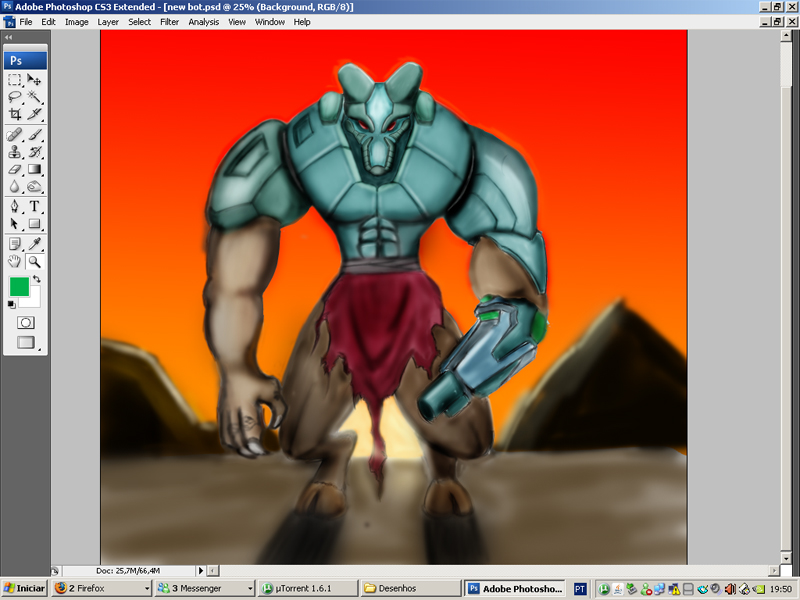This screenshot has width=800, height=600.
Task: Click the Adobe Photoshop taskbar button
Action: (x=515, y=588)
